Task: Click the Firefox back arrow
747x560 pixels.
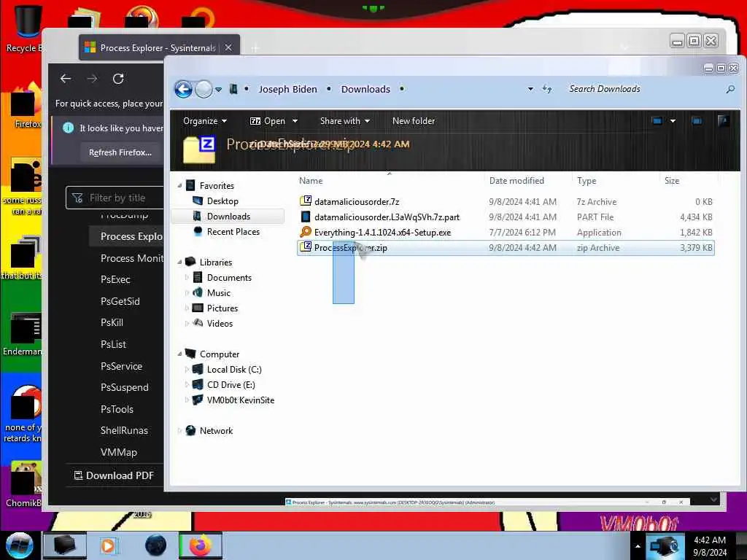Action: [x=66, y=79]
